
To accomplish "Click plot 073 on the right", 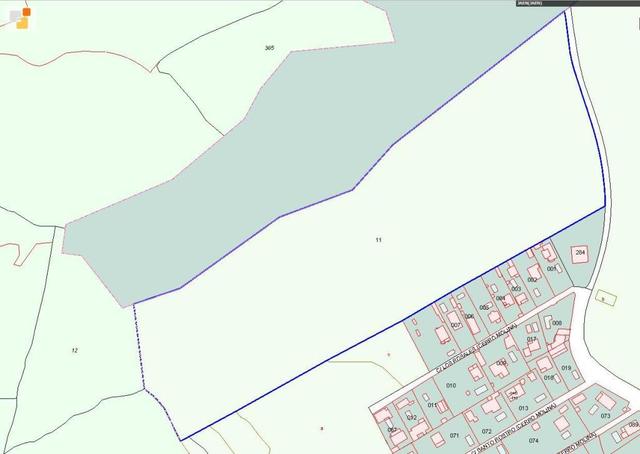I will tap(605, 415).
